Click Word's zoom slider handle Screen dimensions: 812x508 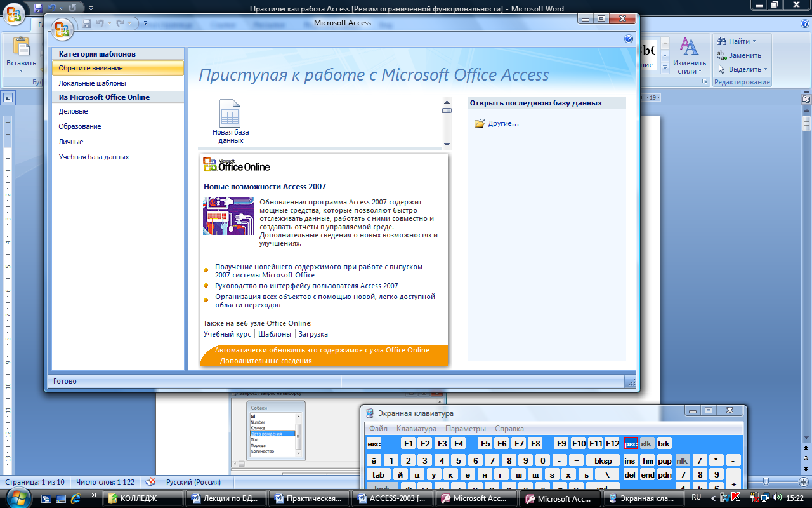(766, 482)
